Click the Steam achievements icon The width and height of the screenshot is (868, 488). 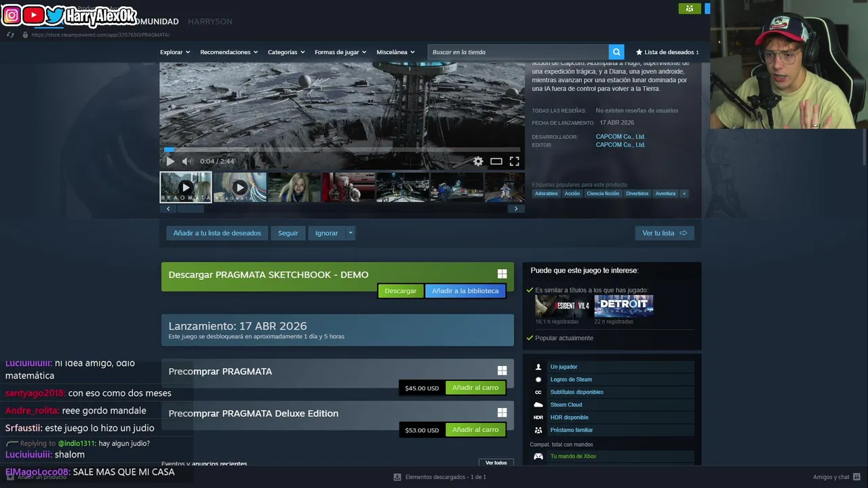(538, 380)
